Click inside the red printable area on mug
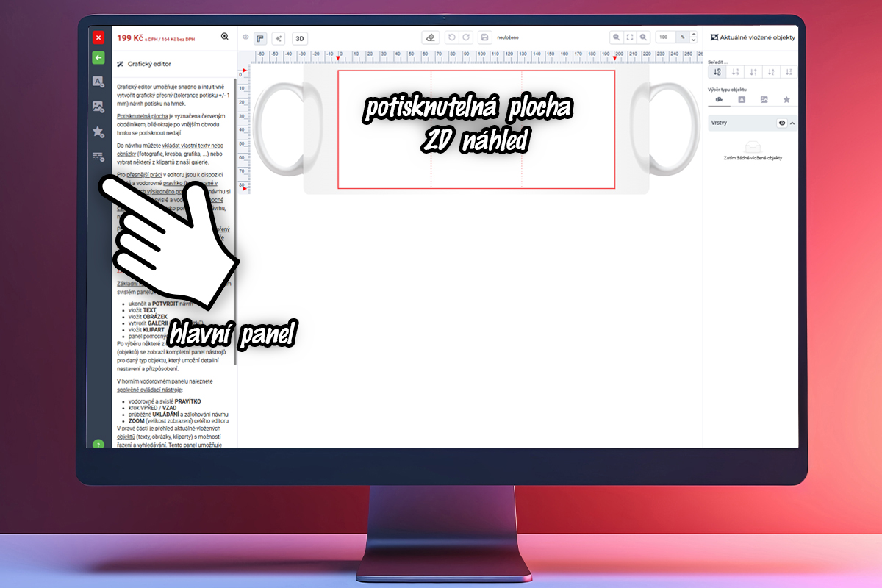This screenshot has height=588, width=882. 476,129
